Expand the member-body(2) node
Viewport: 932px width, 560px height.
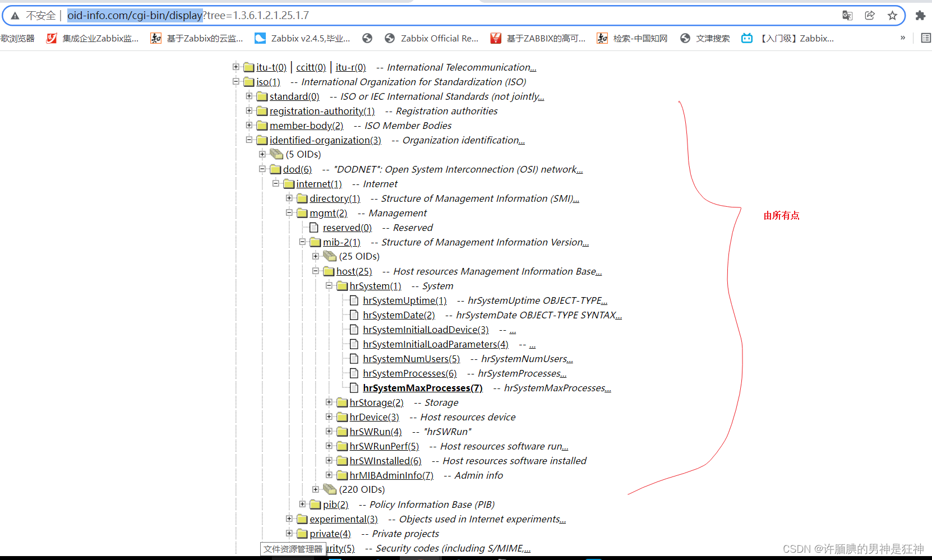(249, 125)
